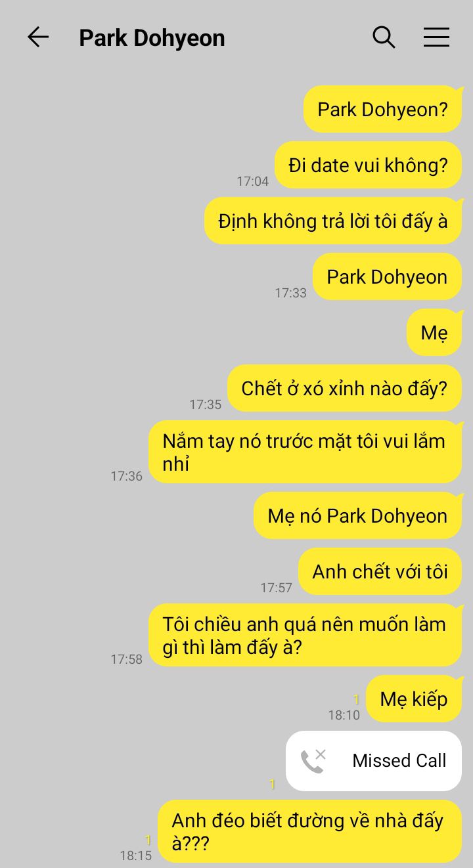Tap the 18:10 timestamp beside "Mẹ kiếp"
Screen dimensions: 473x868
click(344, 715)
